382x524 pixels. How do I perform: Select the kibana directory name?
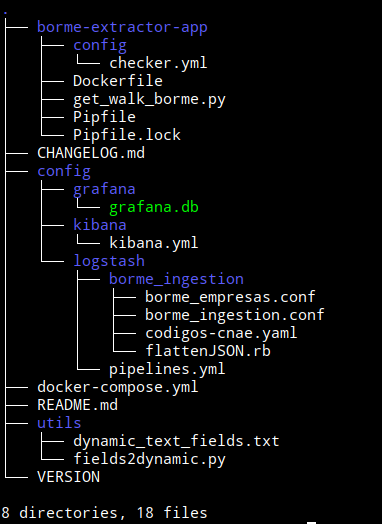[x=100, y=225]
